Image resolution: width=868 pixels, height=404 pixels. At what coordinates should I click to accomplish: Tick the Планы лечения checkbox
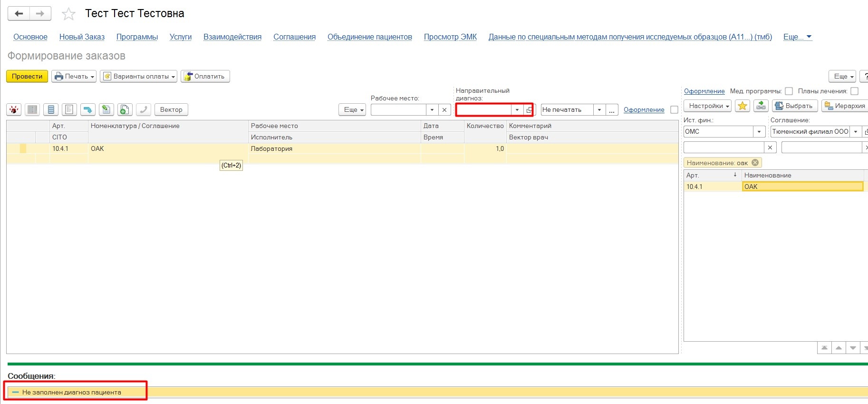[854, 91]
